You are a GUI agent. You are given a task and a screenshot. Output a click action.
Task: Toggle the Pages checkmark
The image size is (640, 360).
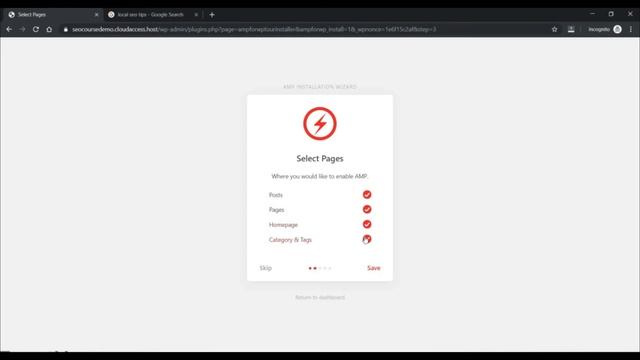tap(367, 209)
